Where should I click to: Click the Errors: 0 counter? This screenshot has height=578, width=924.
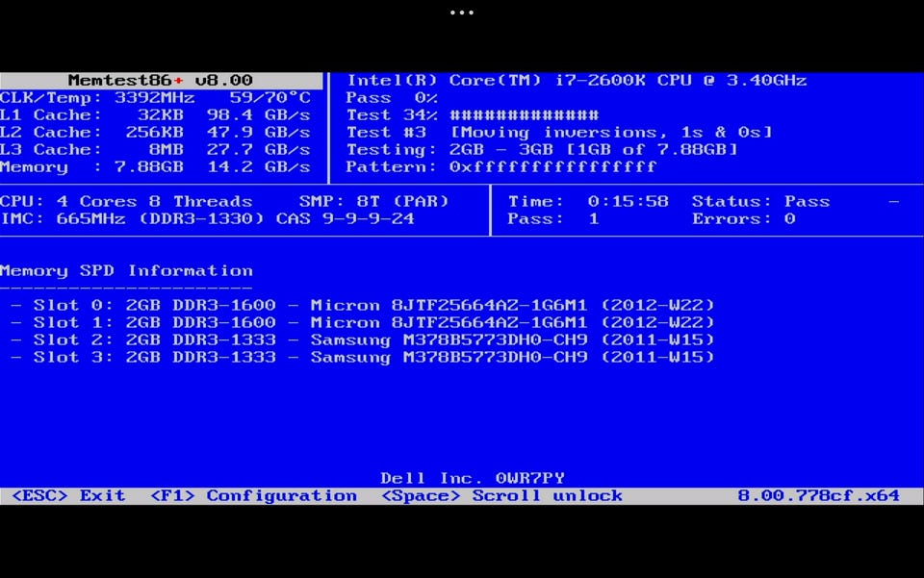tap(744, 219)
